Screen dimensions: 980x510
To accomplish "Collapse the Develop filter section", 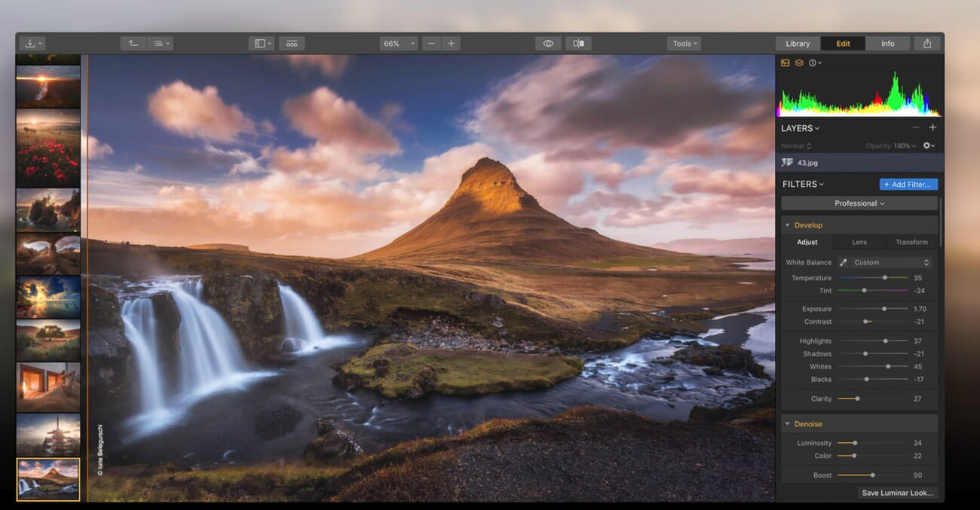I will 789,224.
